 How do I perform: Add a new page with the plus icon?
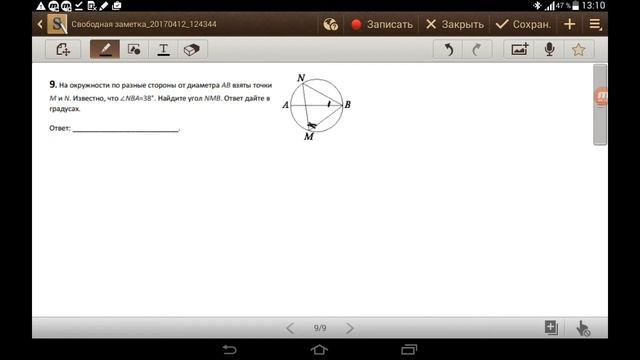(x=569, y=24)
